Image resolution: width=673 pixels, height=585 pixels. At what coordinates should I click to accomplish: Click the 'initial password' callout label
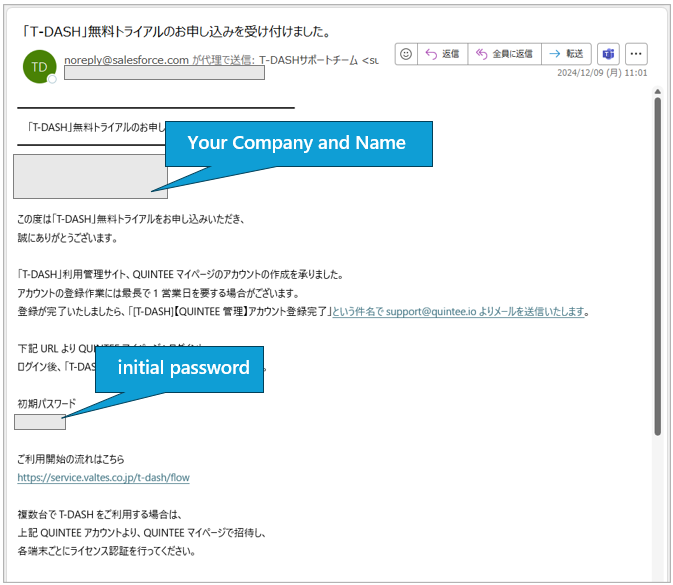(x=183, y=368)
